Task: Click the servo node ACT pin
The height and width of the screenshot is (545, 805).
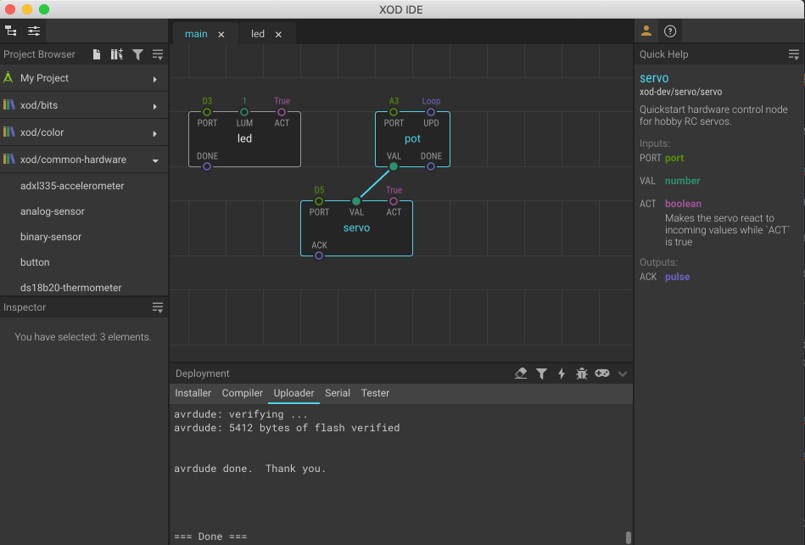Action: [x=393, y=201]
